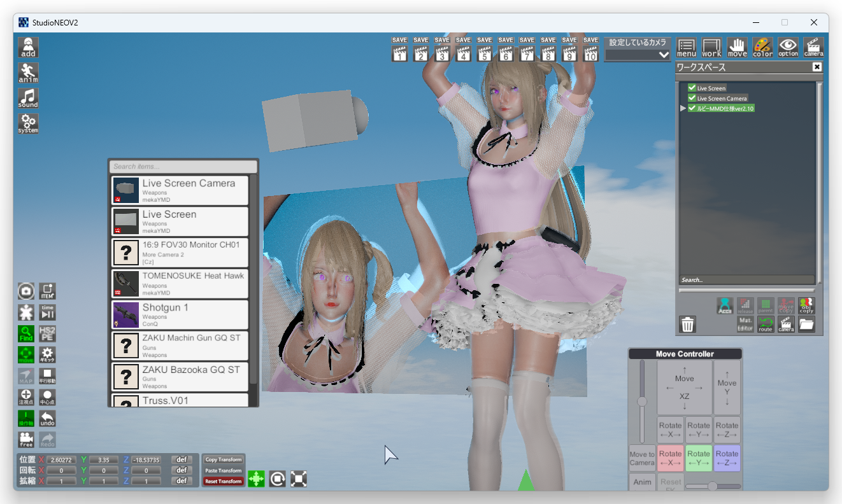
Task: Open the camera clapperboard icon in top toolbar
Action: click(x=813, y=48)
